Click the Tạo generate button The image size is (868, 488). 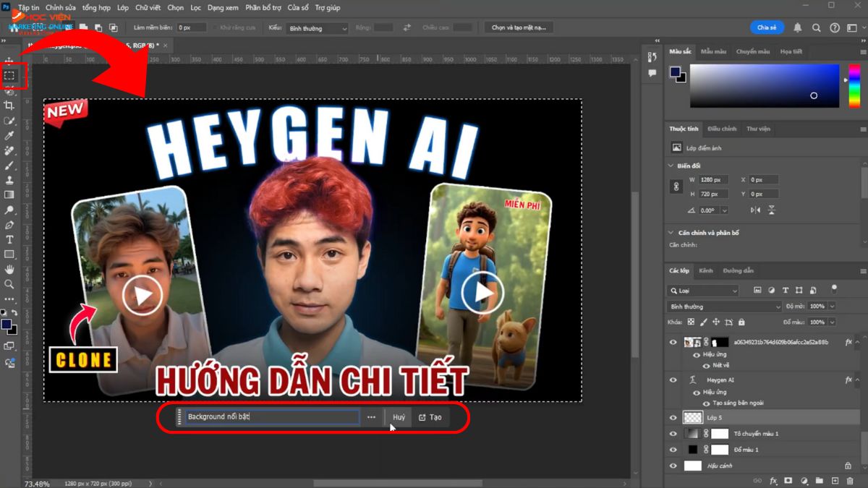(430, 417)
